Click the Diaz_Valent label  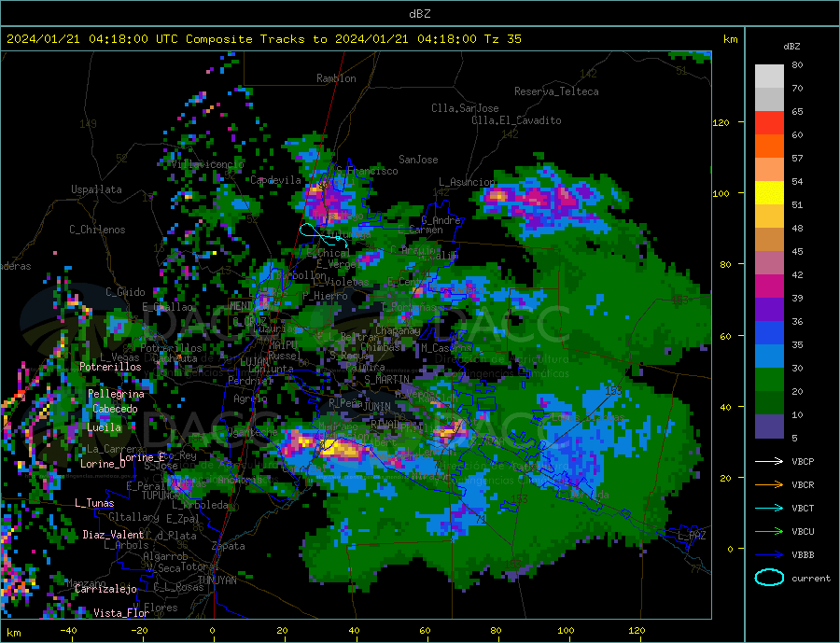tap(113, 535)
